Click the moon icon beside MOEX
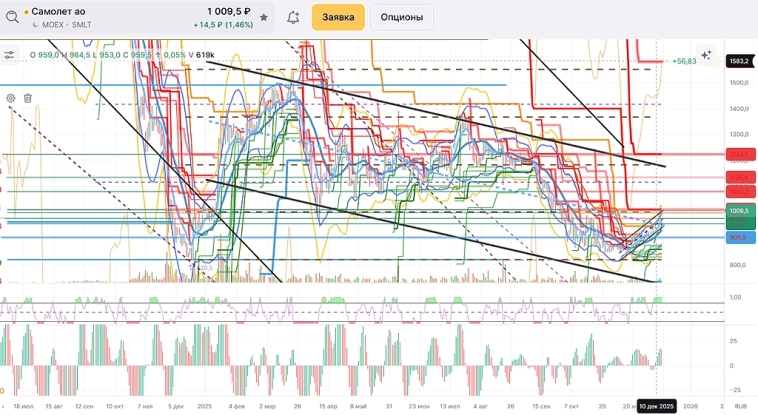This screenshot has height=415, width=758. pos(36,25)
